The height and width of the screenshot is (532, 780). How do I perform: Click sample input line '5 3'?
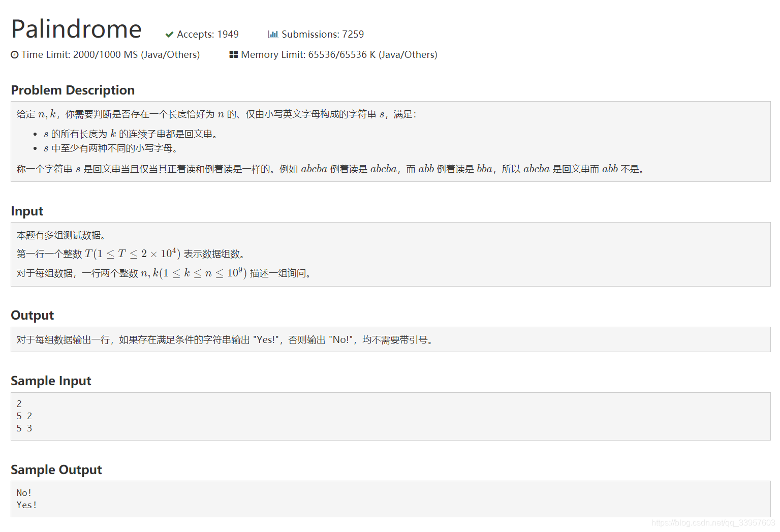pos(24,428)
